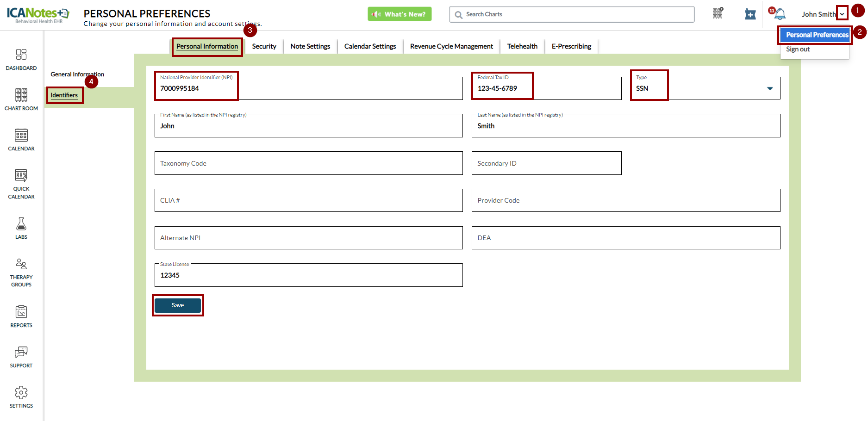
Task: Click the Support chat icon
Action: [x=21, y=353]
